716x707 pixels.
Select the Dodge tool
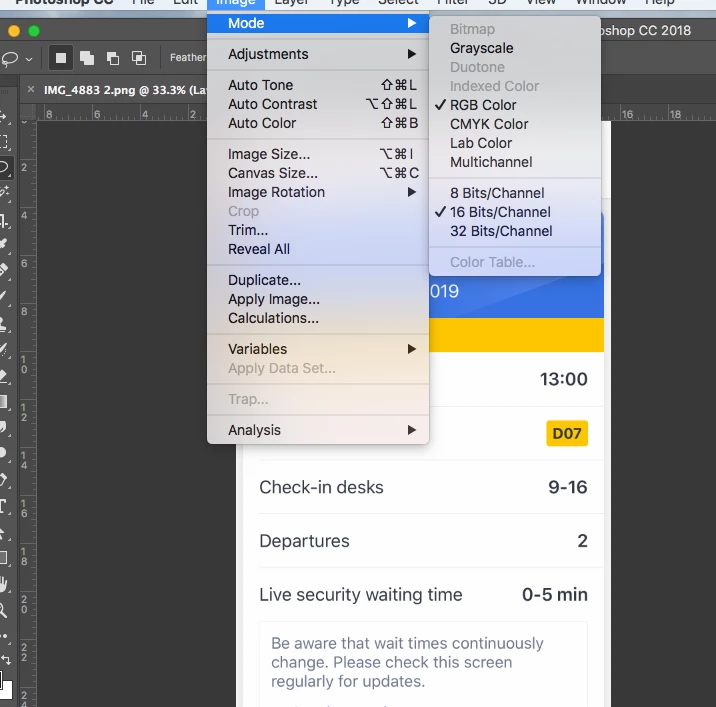point(4,453)
